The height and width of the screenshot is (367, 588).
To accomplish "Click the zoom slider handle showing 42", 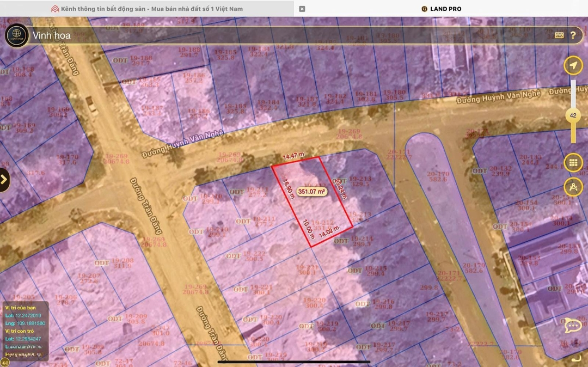I will [x=573, y=115].
